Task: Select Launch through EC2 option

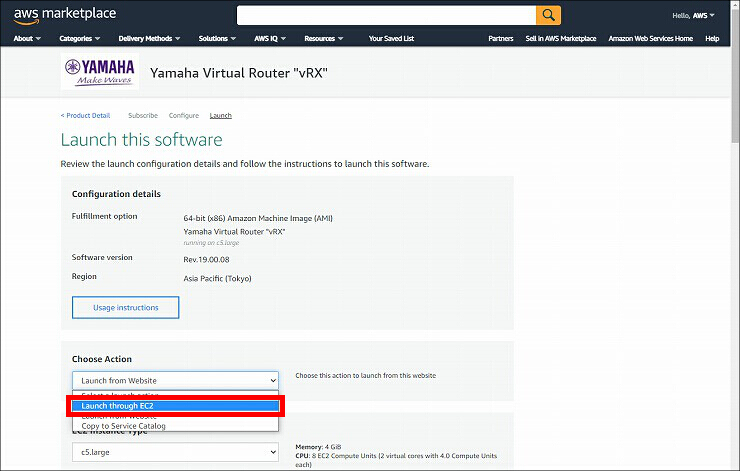Action: [x=175, y=406]
